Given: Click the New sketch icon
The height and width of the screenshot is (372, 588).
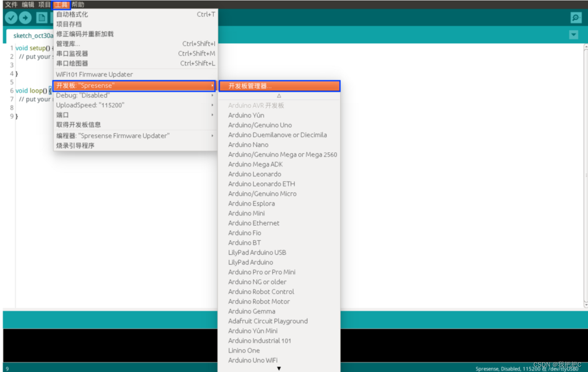Looking at the screenshot, I should [42, 18].
